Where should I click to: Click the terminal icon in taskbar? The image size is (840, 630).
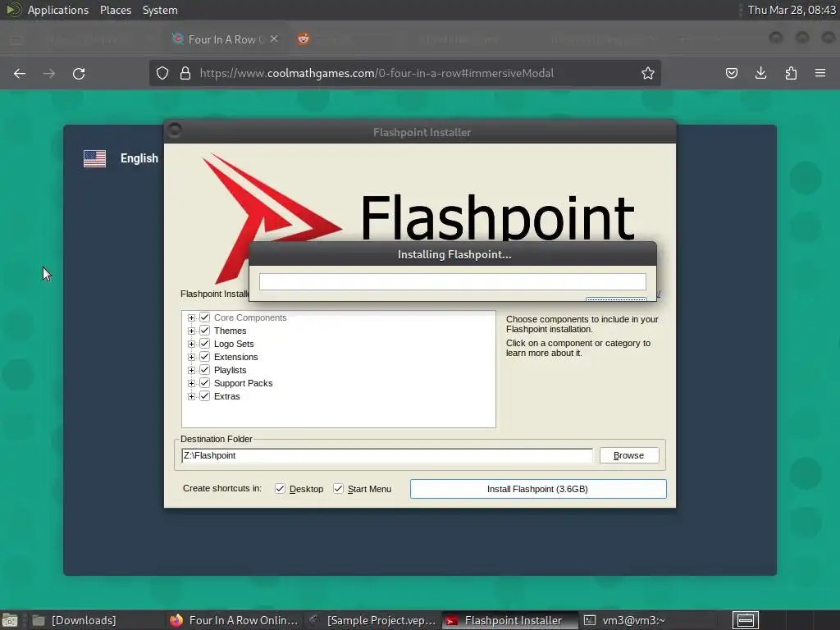589,620
